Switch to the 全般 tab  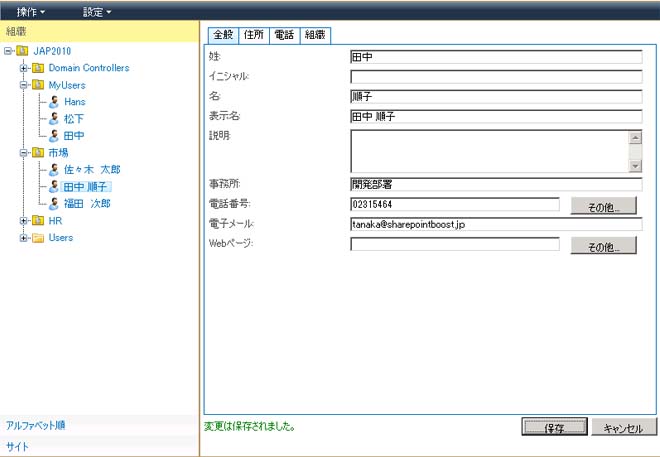[x=223, y=35]
